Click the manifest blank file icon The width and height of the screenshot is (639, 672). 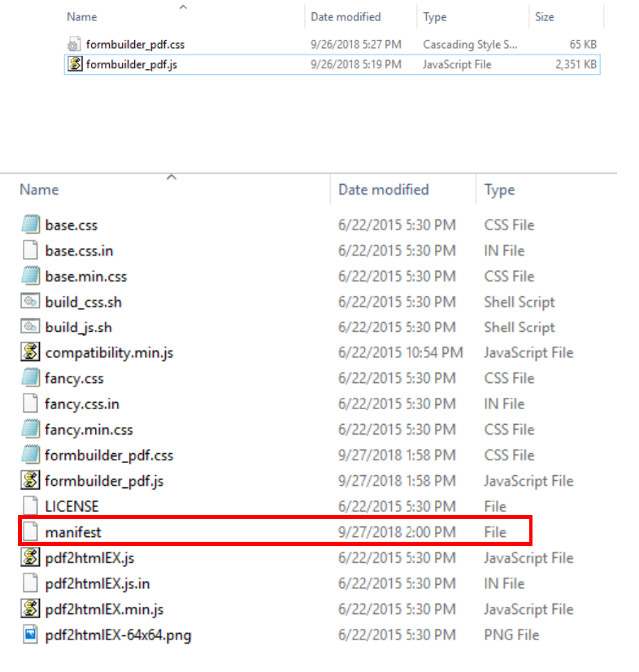(x=30, y=532)
